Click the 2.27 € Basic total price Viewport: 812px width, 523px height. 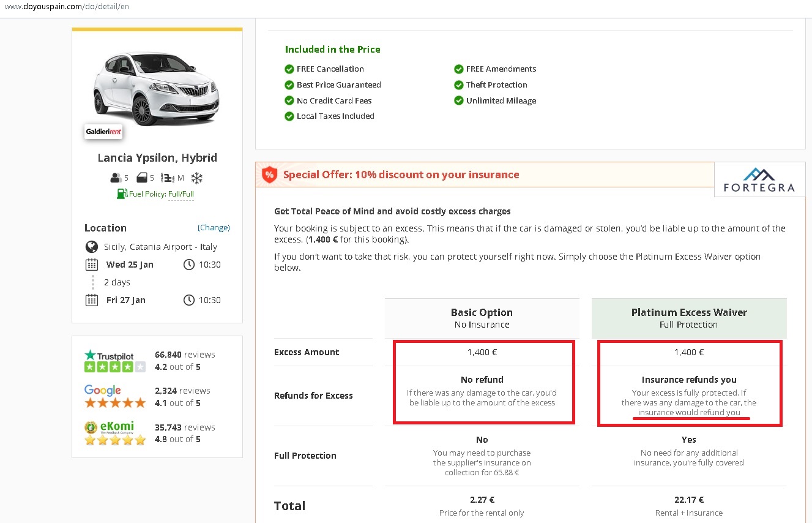click(x=482, y=500)
